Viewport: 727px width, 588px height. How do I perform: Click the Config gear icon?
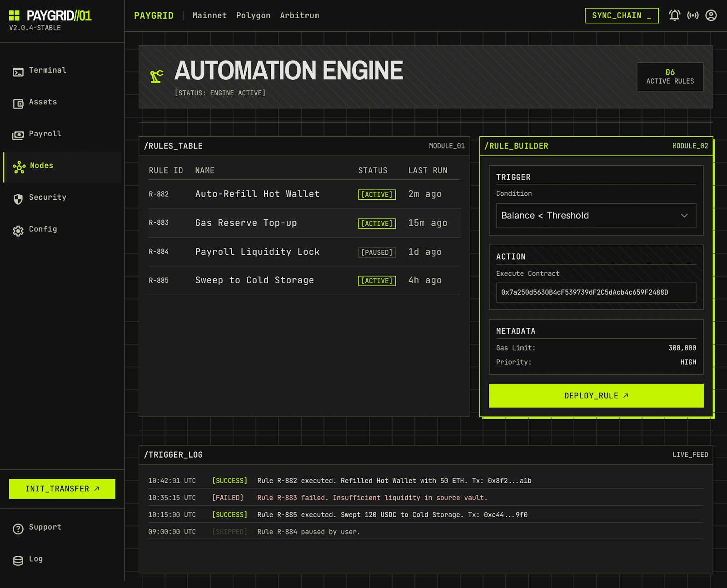[18, 231]
